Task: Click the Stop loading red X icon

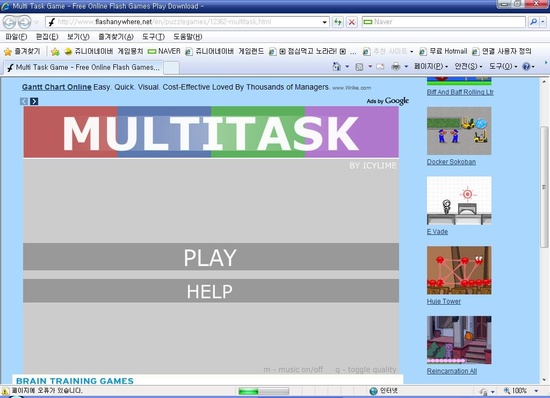Action: click(351, 22)
